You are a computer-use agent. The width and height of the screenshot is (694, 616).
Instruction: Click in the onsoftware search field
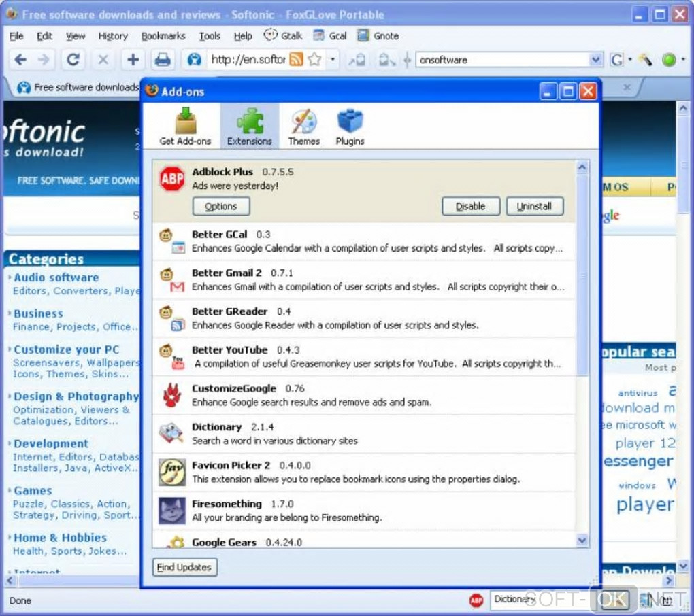503,60
